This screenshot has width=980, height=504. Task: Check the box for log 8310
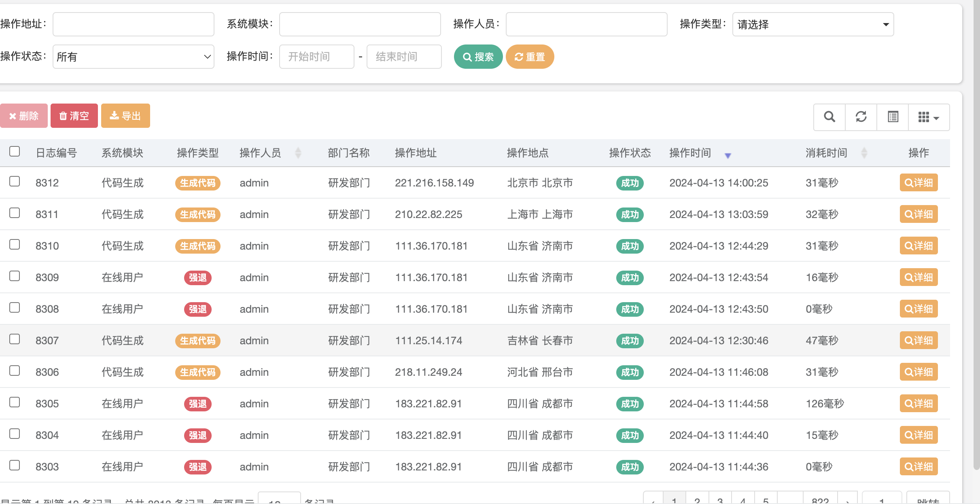pos(15,244)
